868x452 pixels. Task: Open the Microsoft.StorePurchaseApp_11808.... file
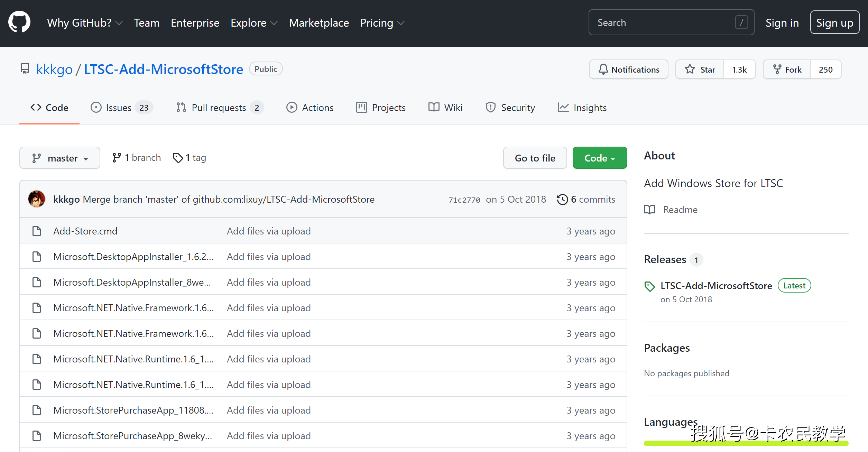[x=133, y=410]
